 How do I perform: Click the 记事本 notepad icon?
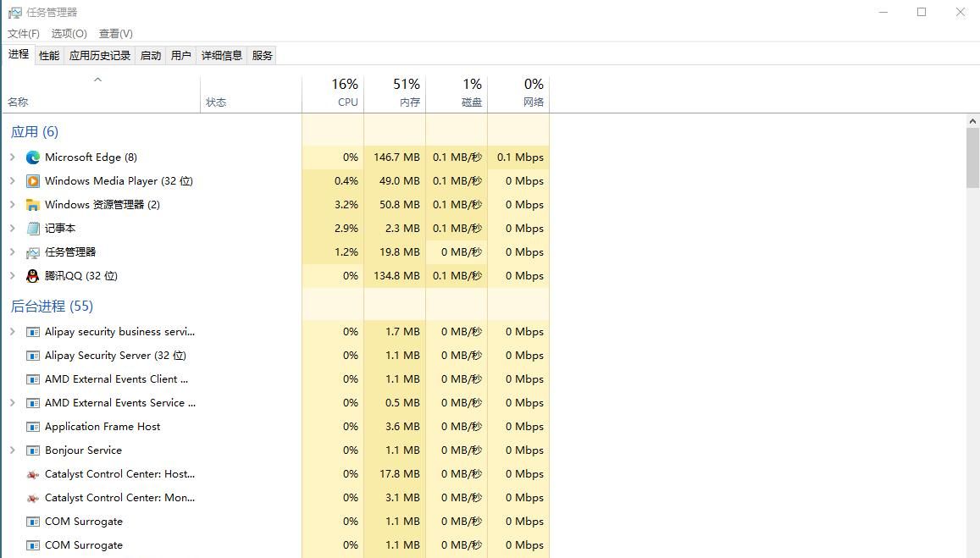(32, 228)
